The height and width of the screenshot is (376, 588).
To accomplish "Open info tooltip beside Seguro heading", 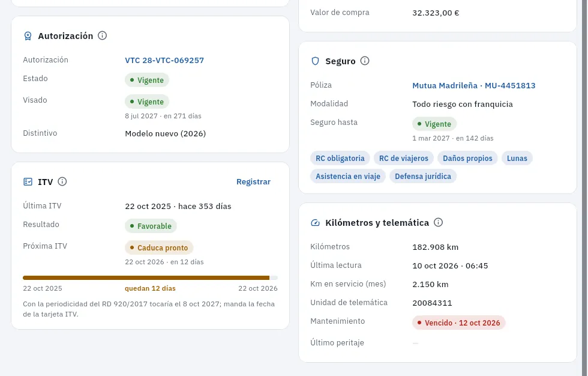I will pos(365,61).
